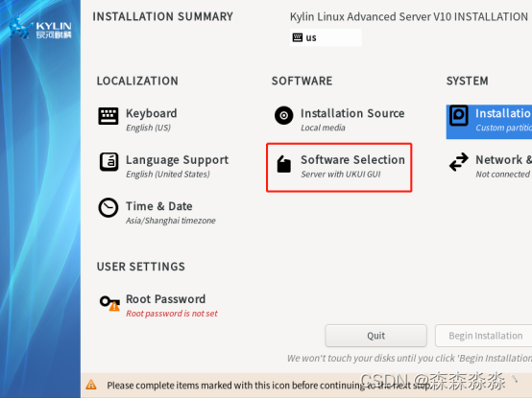Click the Begin Installation button
Screen dimensions: 532x399
point(483,336)
